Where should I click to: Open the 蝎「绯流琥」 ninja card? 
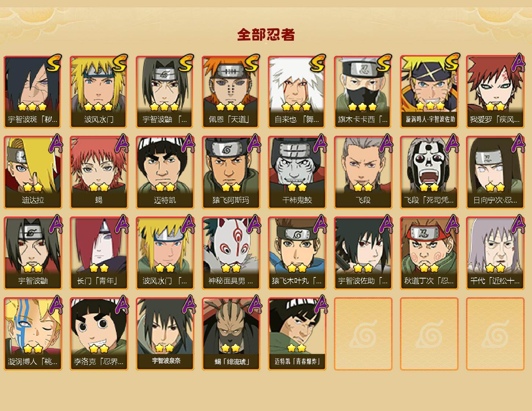pyautogui.click(x=231, y=334)
